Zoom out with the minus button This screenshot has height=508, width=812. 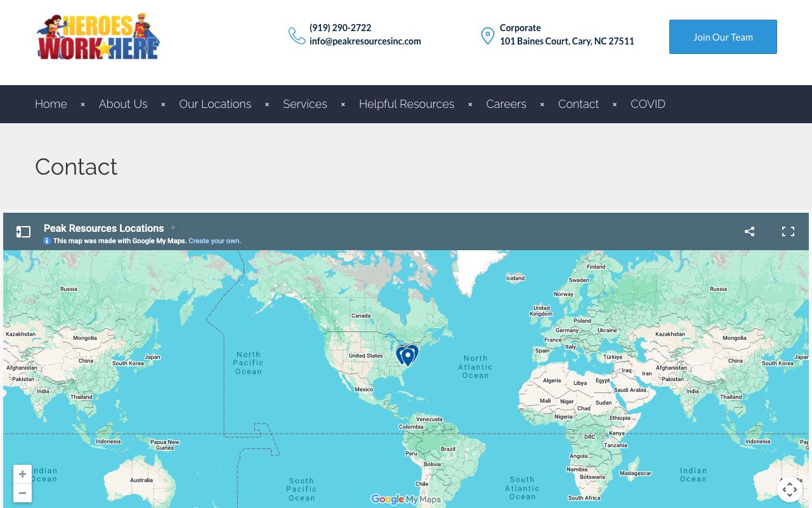click(22, 493)
